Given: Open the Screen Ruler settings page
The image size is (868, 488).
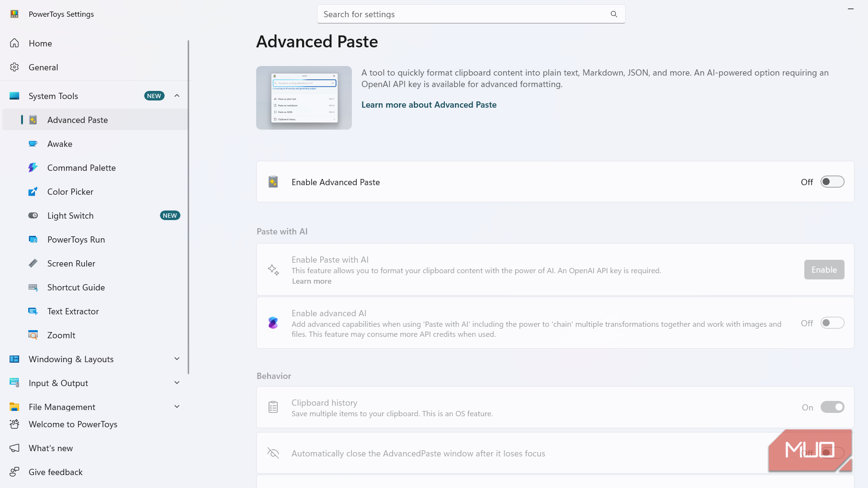Looking at the screenshot, I should [95, 263].
